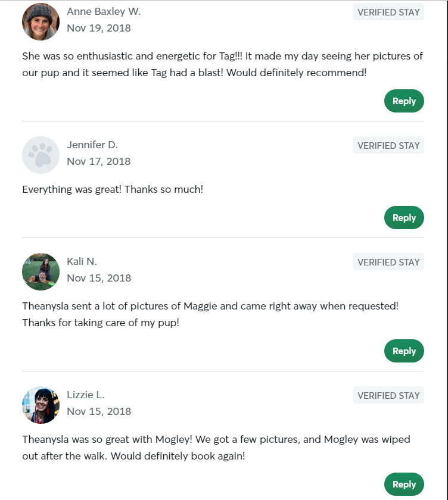Reply to Anne Baxley W.'s review
448x500 pixels.
tap(403, 101)
